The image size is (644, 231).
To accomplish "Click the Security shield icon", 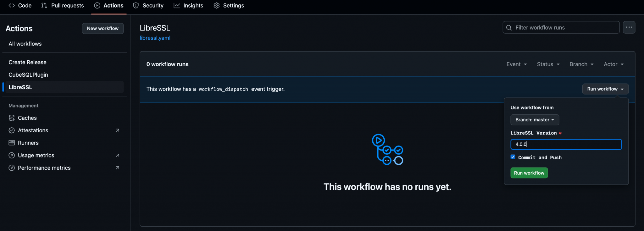I will pyautogui.click(x=136, y=6).
